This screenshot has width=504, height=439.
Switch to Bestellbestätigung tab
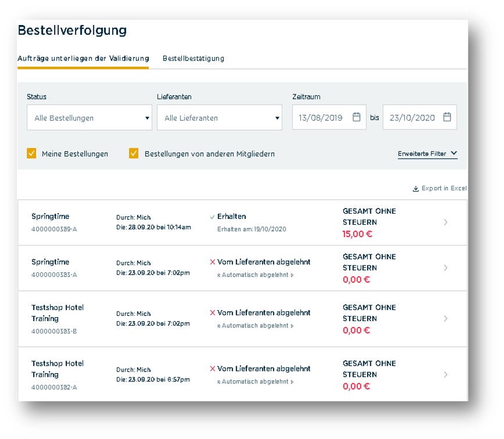click(193, 59)
